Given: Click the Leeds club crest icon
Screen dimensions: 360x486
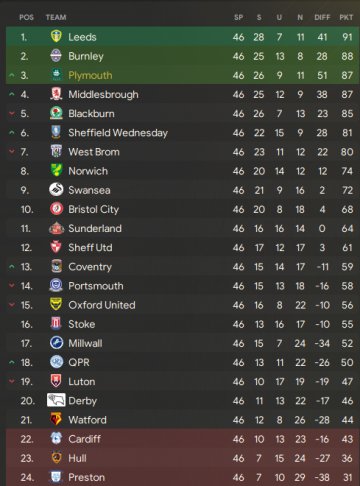Looking at the screenshot, I should coord(56,36).
